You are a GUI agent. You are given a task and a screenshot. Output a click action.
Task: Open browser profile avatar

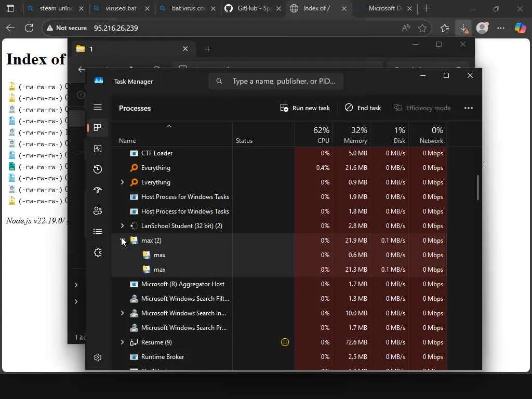click(482, 28)
